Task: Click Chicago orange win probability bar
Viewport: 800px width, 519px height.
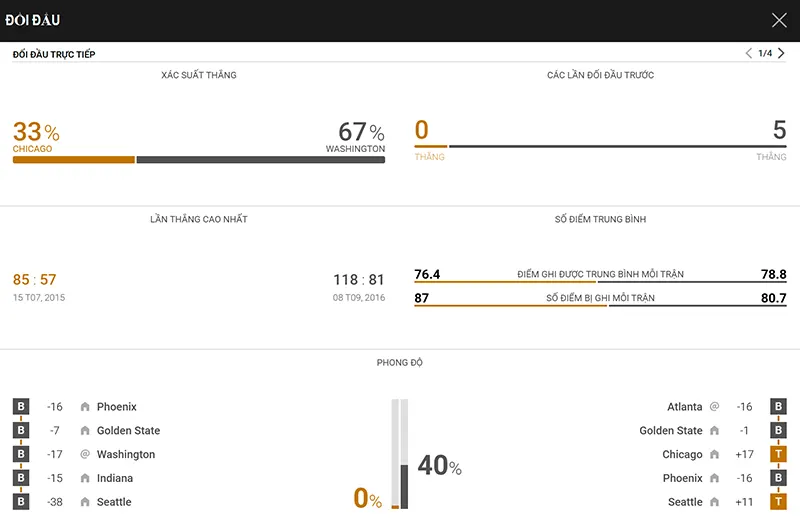Action: (73, 160)
